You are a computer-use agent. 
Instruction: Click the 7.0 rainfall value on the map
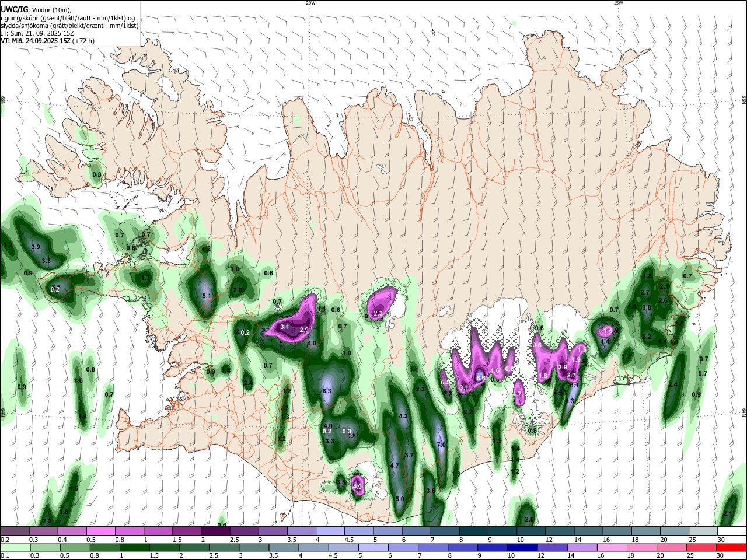[441, 444]
